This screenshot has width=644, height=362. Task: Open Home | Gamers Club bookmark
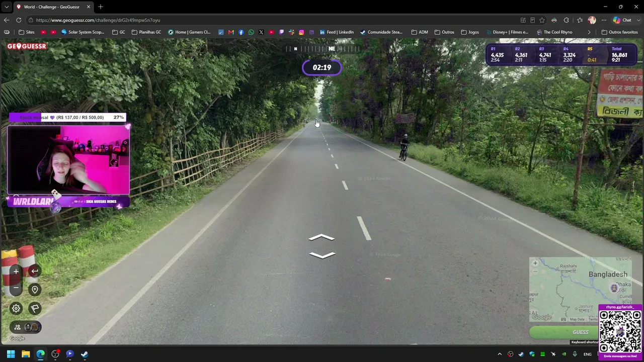(189, 32)
